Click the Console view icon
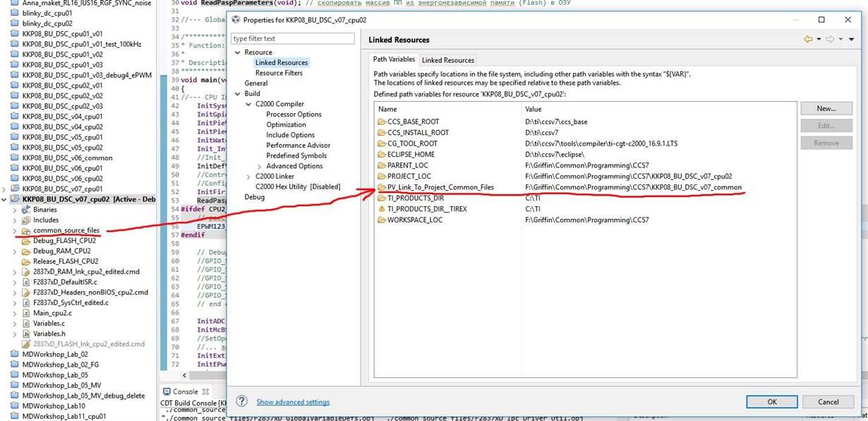 click(167, 391)
